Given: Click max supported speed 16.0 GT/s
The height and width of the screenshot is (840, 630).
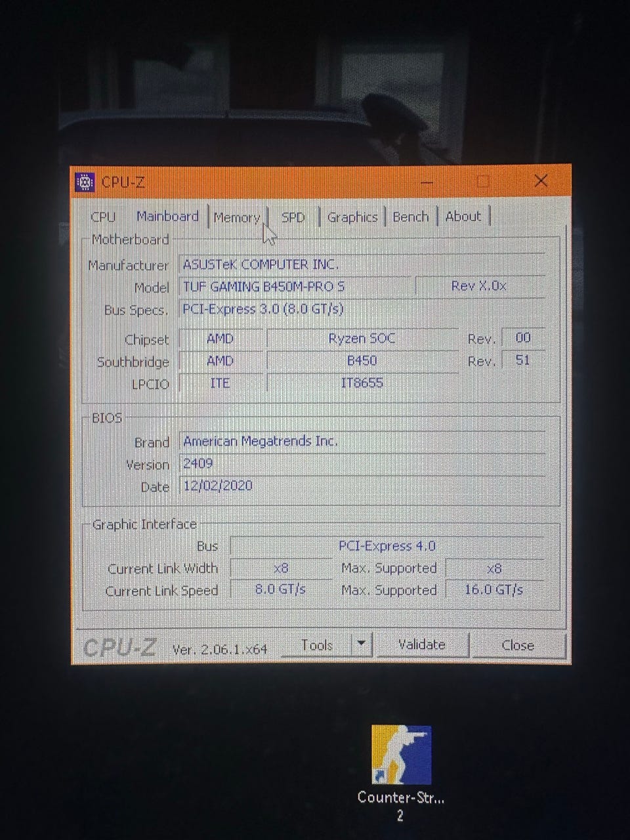Looking at the screenshot, I should click(x=495, y=590).
